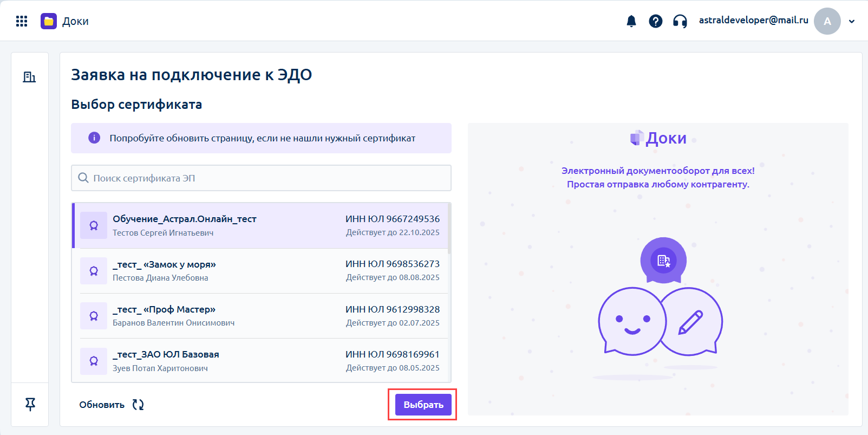
Task: Focus the Поиск сертификата ЭП search field
Action: (x=261, y=178)
